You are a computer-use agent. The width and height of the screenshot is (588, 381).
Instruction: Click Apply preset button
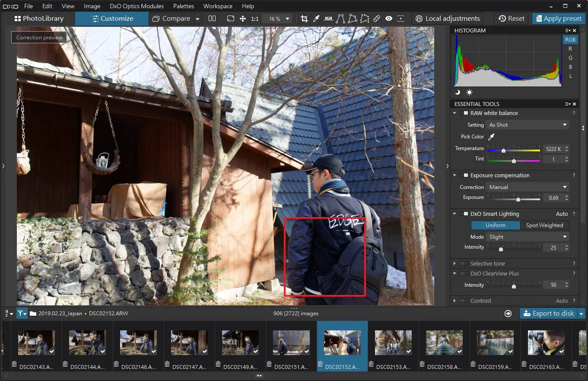pyautogui.click(x=558, y=19)
